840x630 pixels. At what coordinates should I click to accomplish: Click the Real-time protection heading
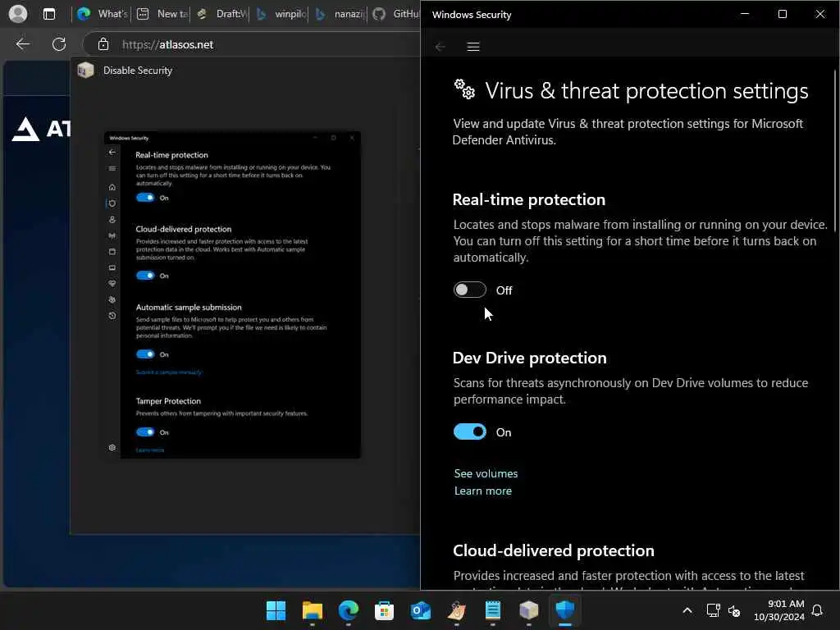click(529, 200)
